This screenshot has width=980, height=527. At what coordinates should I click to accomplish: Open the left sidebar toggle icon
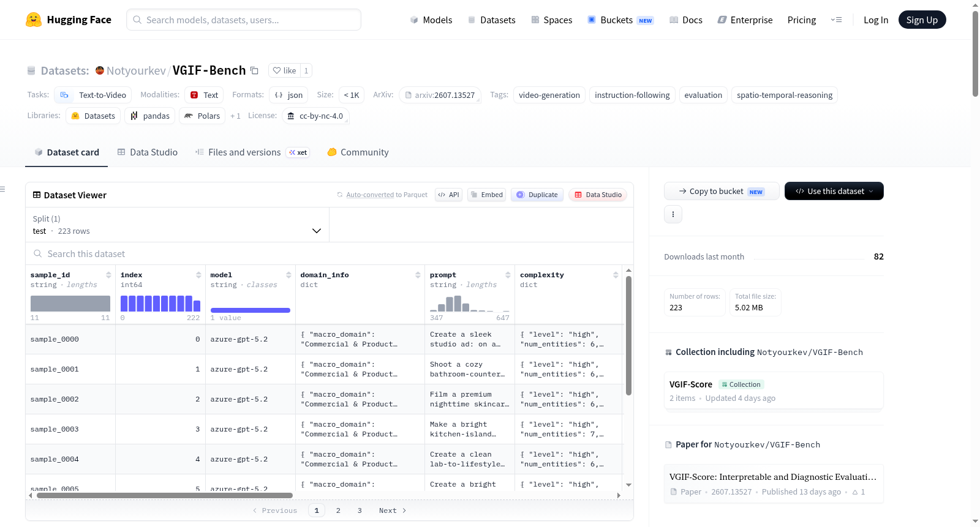coord(2,189)
